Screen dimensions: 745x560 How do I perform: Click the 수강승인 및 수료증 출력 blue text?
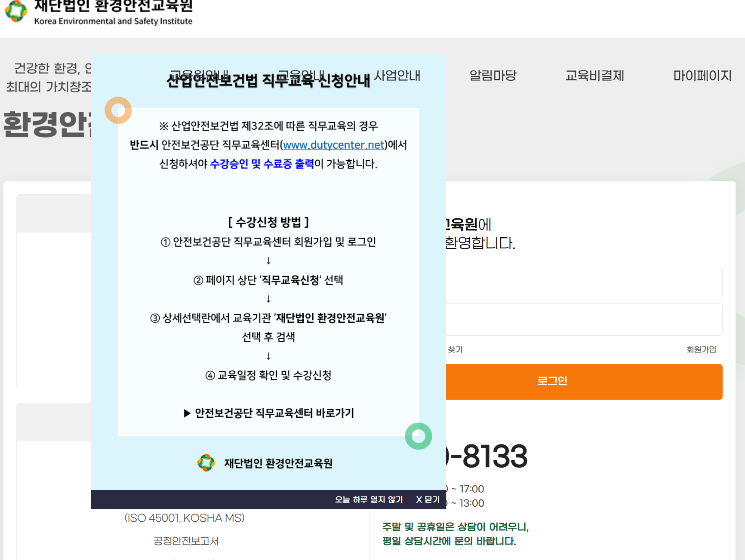click(x=262, y=164)
